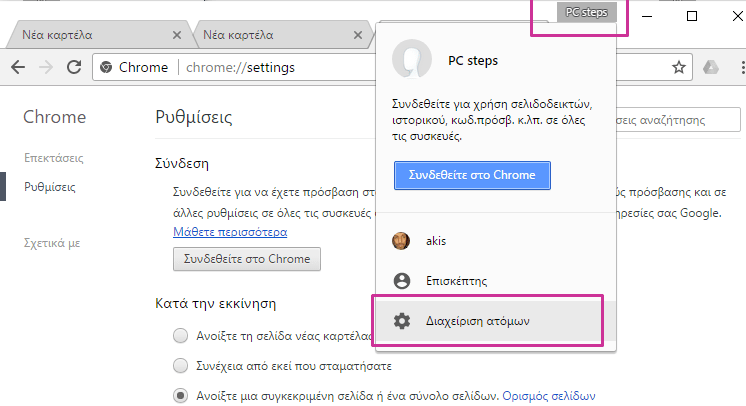Click the Ρυθμίσεις page heading

pos(194,117)
